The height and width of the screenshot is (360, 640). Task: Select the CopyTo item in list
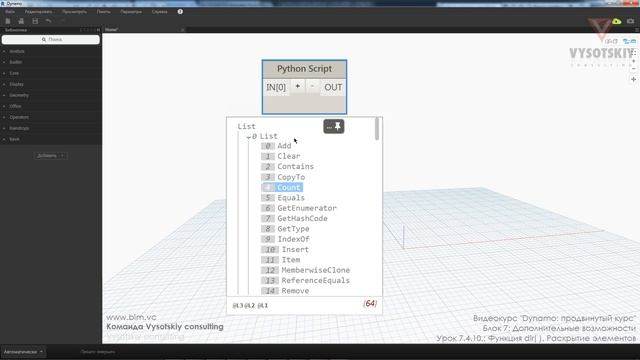(291, 177)
